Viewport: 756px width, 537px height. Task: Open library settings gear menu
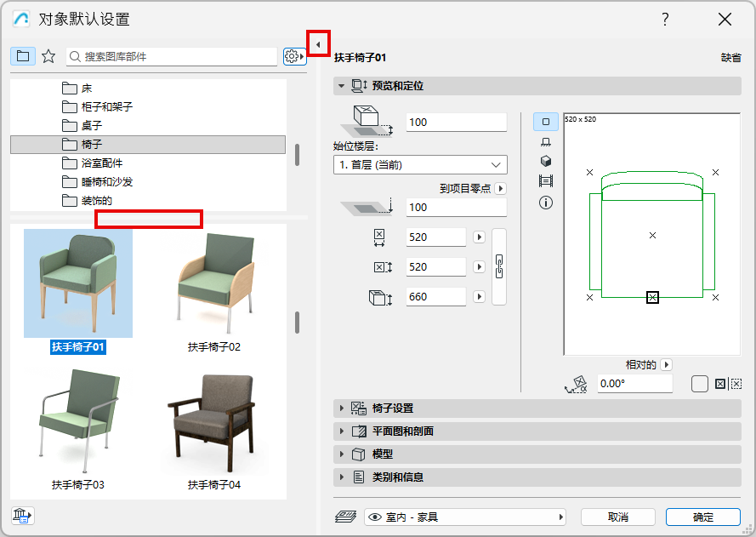(294, 56)
